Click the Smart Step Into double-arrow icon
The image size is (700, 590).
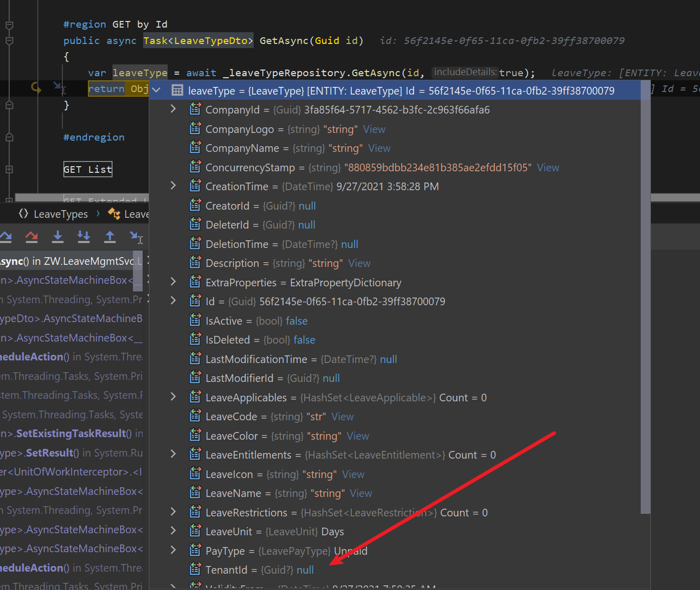click(x=83, y=237)
